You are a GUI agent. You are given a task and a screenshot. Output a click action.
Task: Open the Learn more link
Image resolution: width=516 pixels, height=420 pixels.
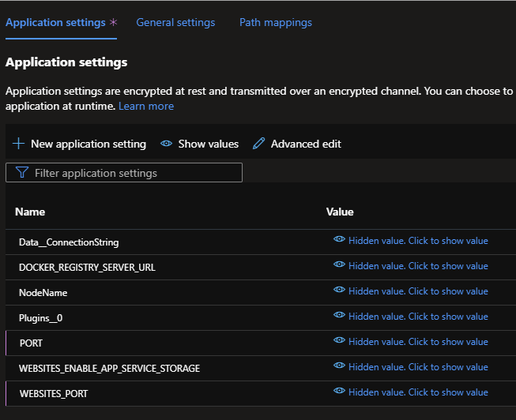146,106
